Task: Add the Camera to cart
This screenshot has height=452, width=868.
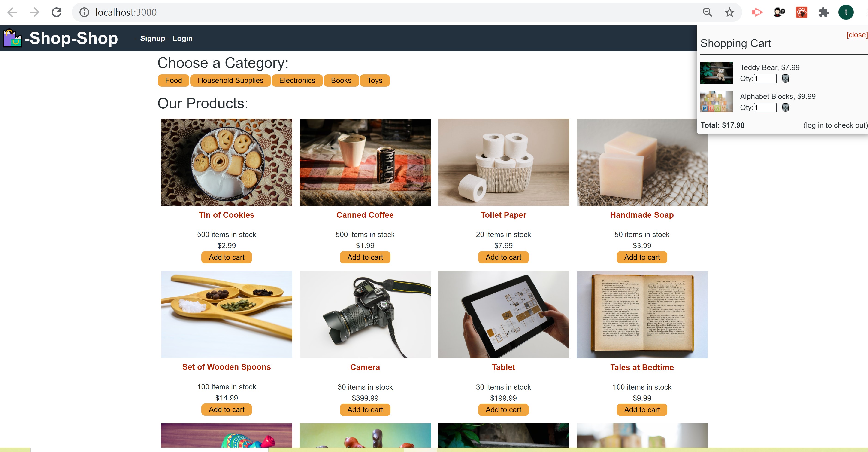Action: pyautogui.click(x=365, y=410)
